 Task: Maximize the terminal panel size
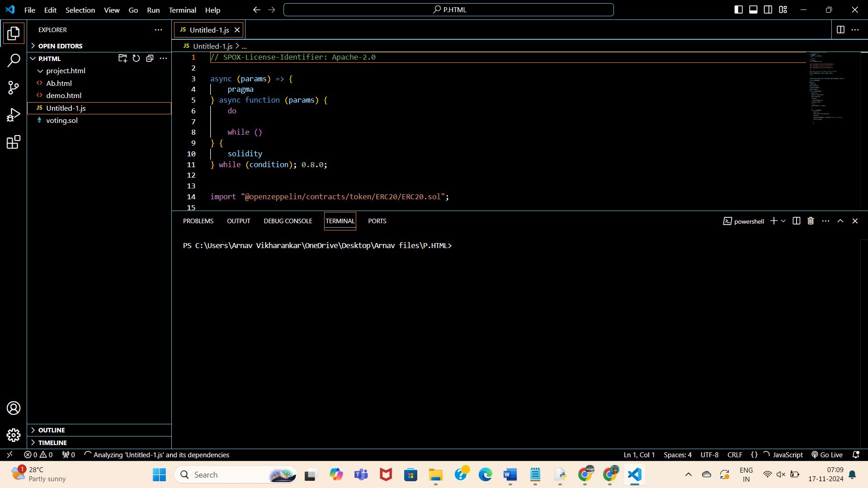[840, 221]
